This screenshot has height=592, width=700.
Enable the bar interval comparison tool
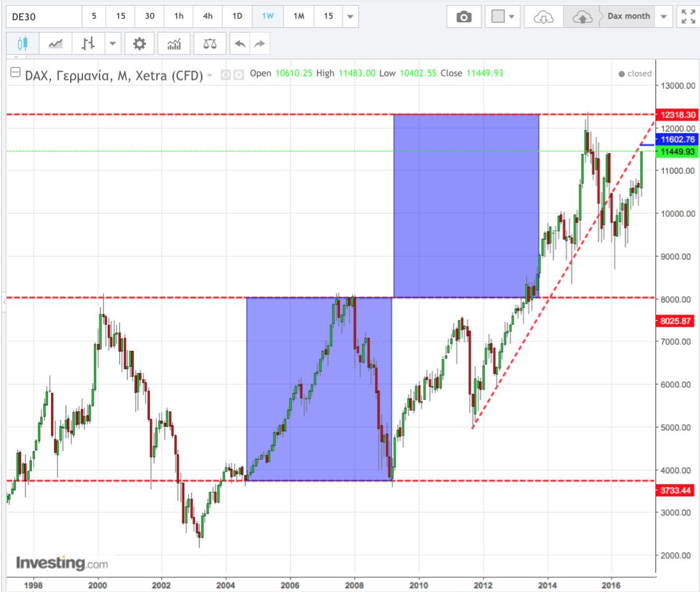point(89,43)
